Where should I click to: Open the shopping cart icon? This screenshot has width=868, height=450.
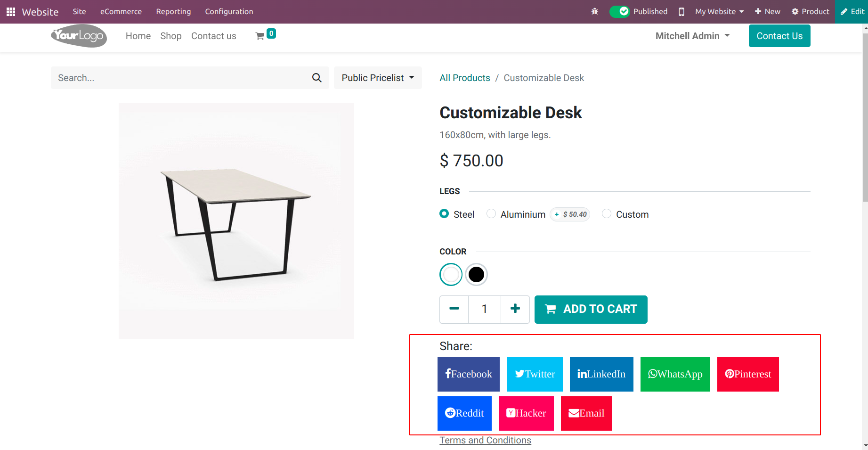pos(260,36)
